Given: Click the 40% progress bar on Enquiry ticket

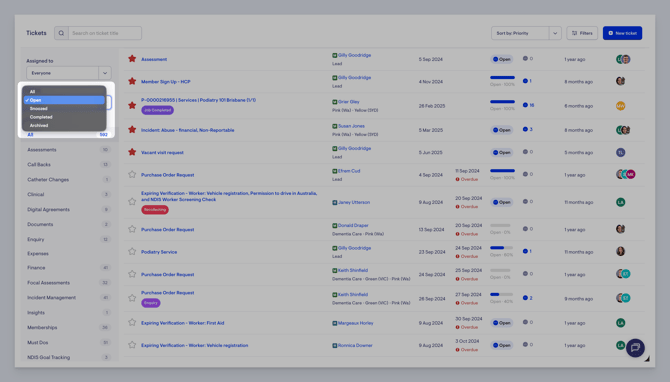Looking at the screenshot, I should 501,294.
